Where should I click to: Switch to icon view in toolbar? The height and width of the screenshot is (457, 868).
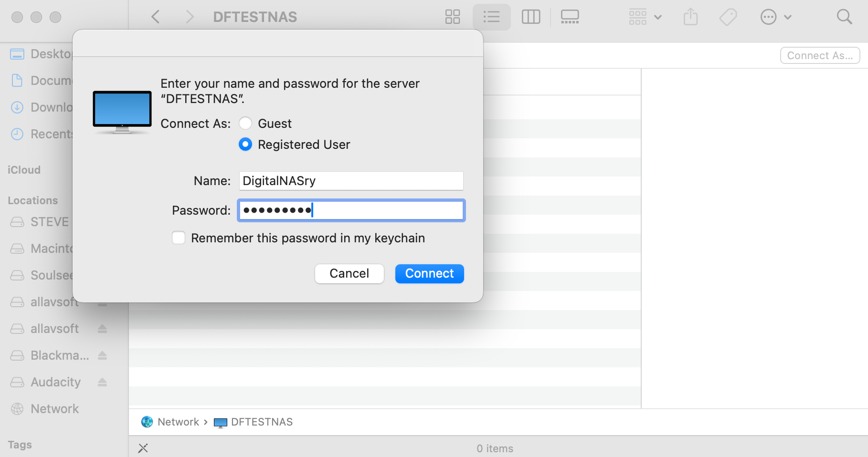(452, 17)
